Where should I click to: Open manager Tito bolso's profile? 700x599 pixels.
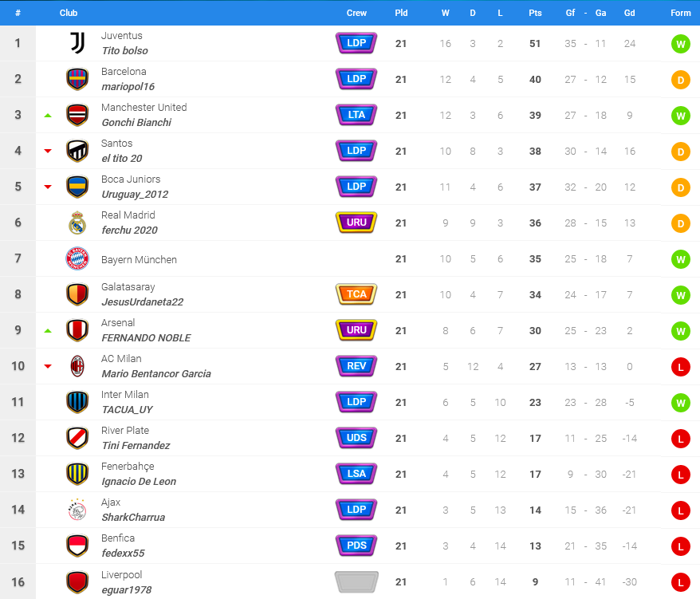click(x=124, y=51)
